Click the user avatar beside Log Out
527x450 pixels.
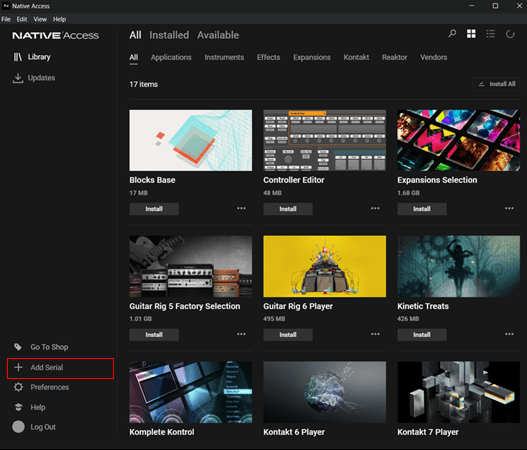(x=18, y=427)
